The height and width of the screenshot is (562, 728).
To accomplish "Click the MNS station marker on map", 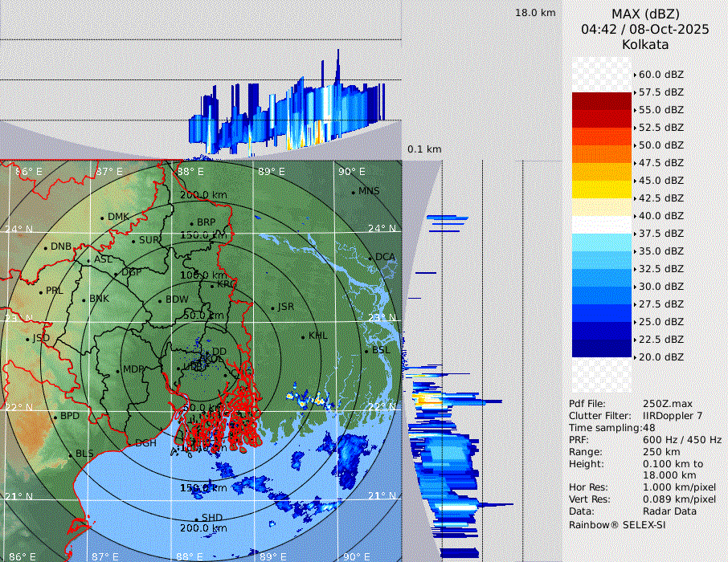I will click(x=354, y=192).
